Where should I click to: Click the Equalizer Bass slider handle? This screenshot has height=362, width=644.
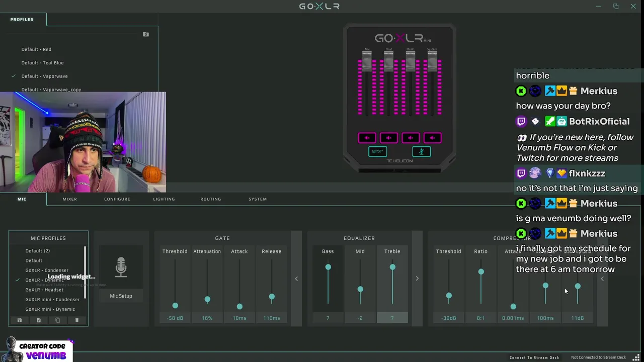pos(328,267)
